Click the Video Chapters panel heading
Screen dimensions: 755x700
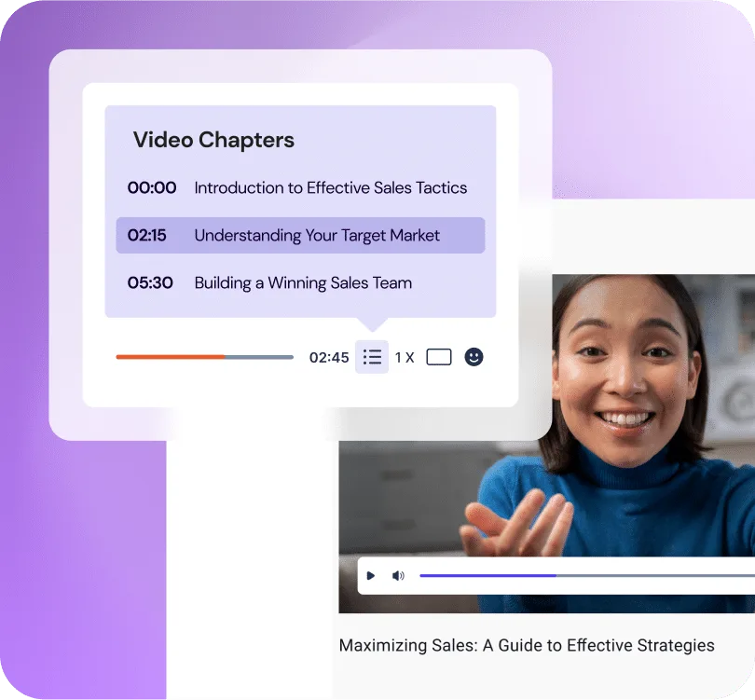(x=213, y=140)
